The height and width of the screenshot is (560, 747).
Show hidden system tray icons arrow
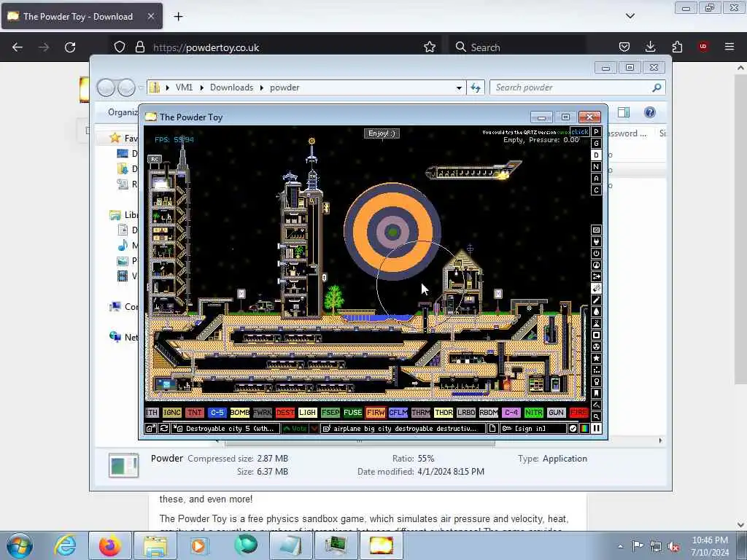[620, 546]
